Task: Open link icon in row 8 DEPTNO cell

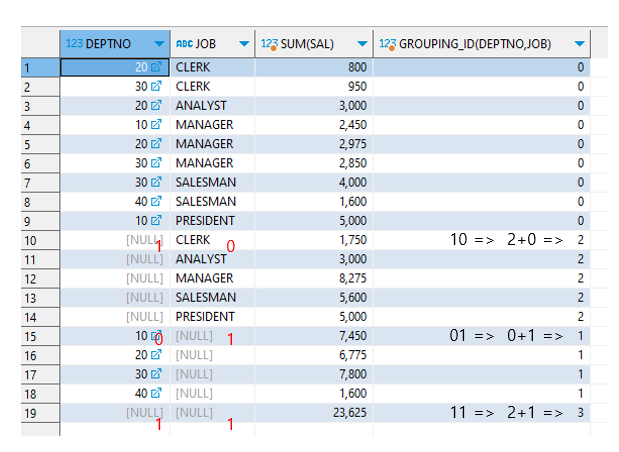Action: [x=156, y=201]
